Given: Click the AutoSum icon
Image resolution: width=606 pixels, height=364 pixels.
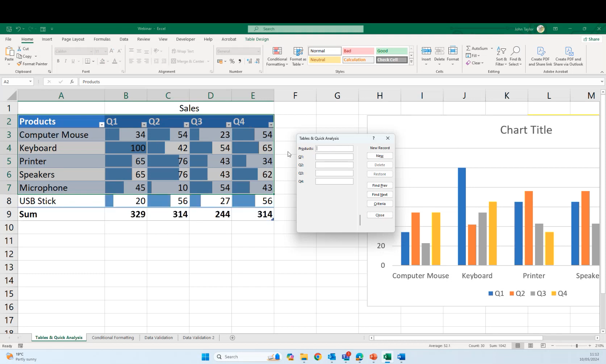Looking at the screenshot, I should coord(469,48).
